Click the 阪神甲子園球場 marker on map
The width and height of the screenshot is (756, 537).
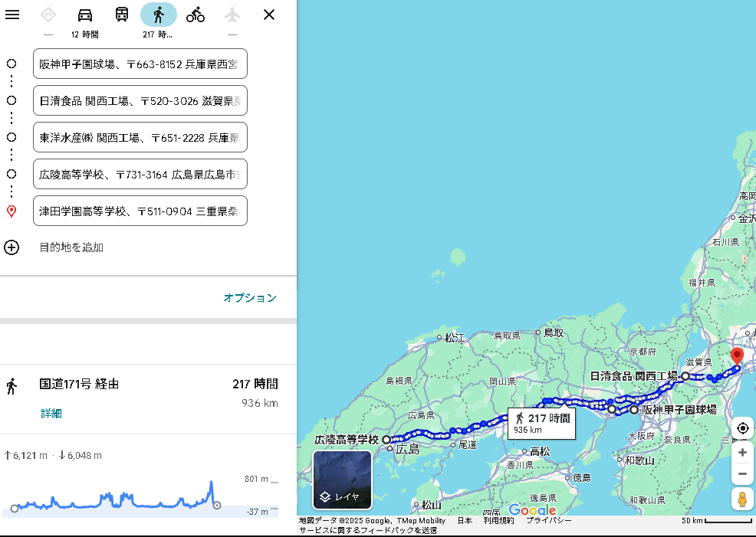tap(634, 409)
